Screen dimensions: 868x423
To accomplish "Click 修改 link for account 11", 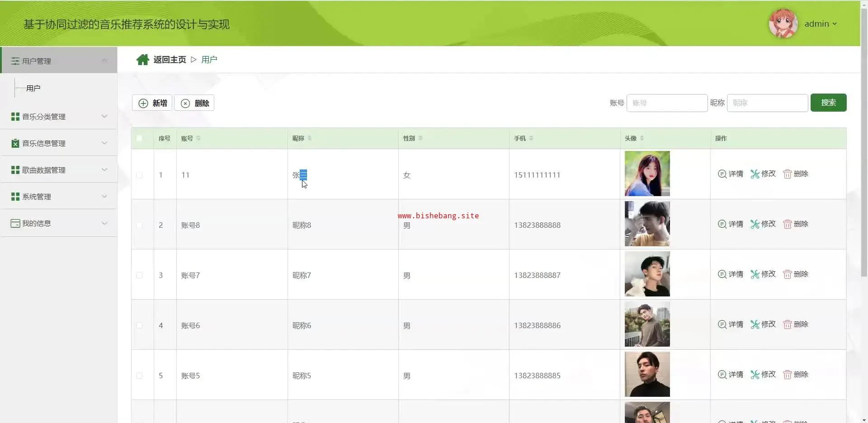I will point(763,174).
